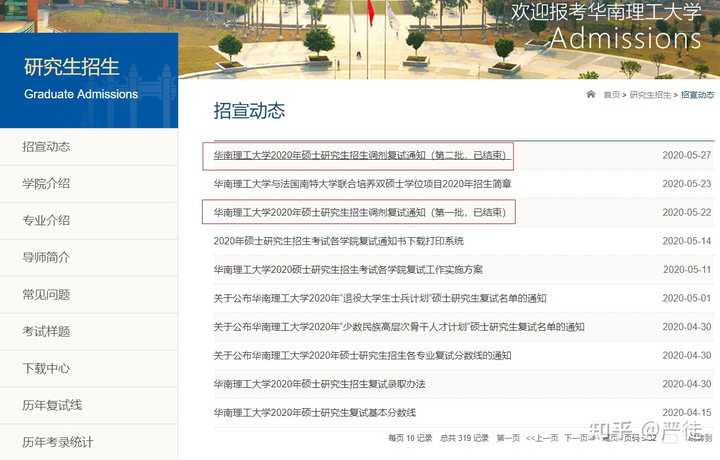Open the 硕士研究生复试基本分数线 notice
Screen dimensions: 720x460
pos(315,413)
